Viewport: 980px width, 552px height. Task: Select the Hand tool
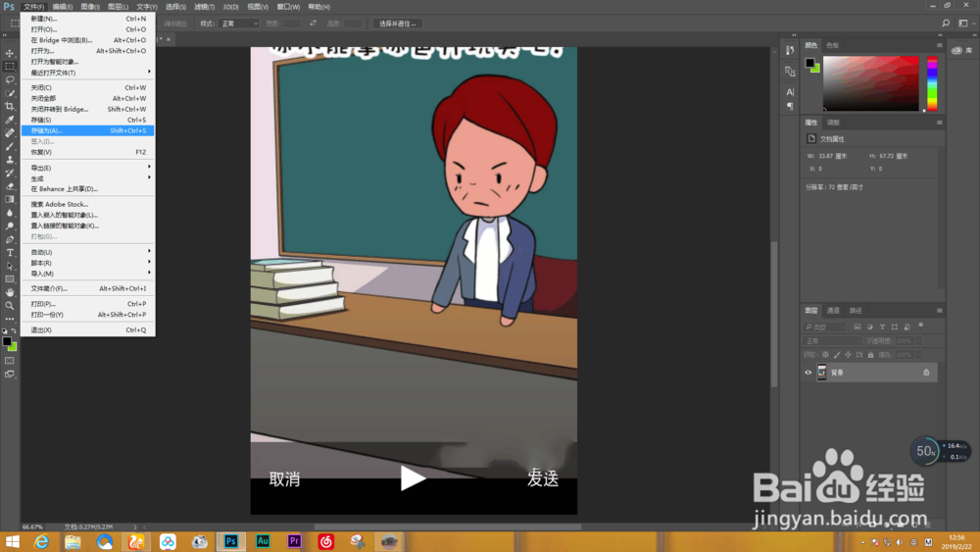[x=10, y=292]
